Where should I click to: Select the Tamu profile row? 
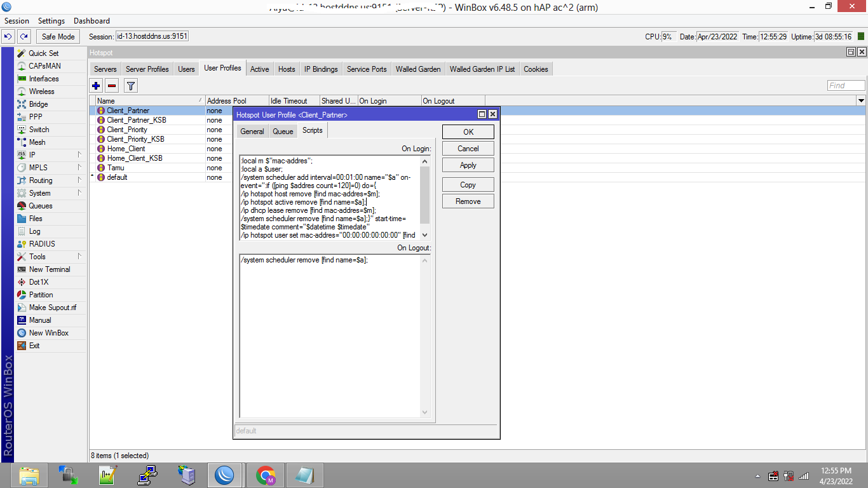(x=116, y=168)
